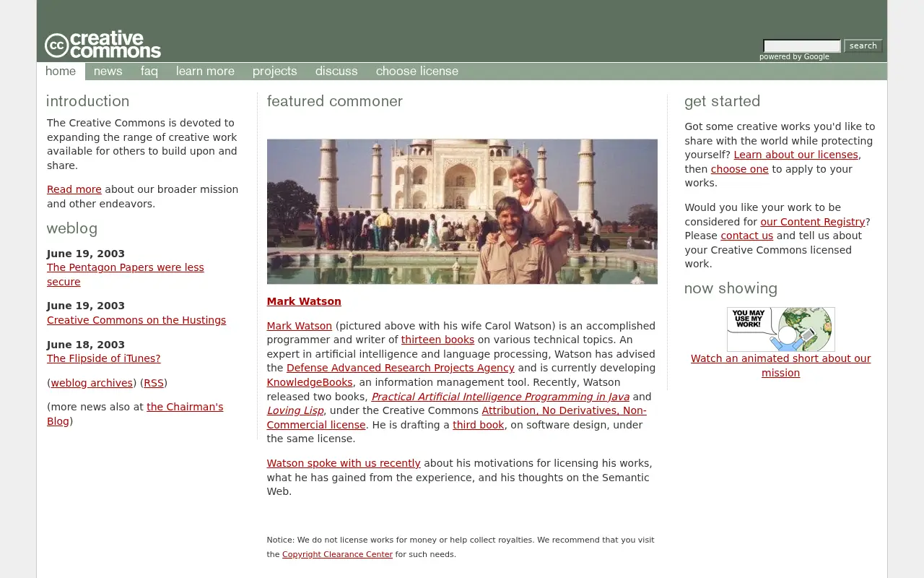Click the Taj Mahal featured commoner photo
Screen dimensions: 924x578
click(x=462, y=212)
